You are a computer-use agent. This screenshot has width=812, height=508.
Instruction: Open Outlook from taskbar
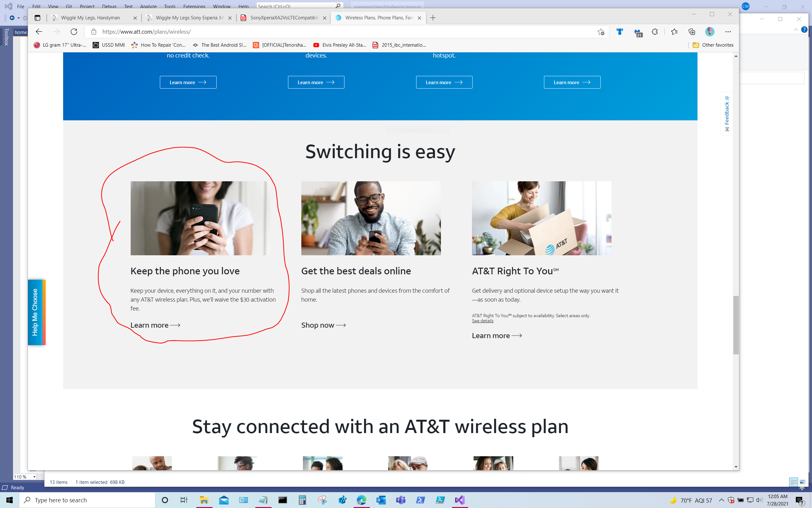pos(381,500)
